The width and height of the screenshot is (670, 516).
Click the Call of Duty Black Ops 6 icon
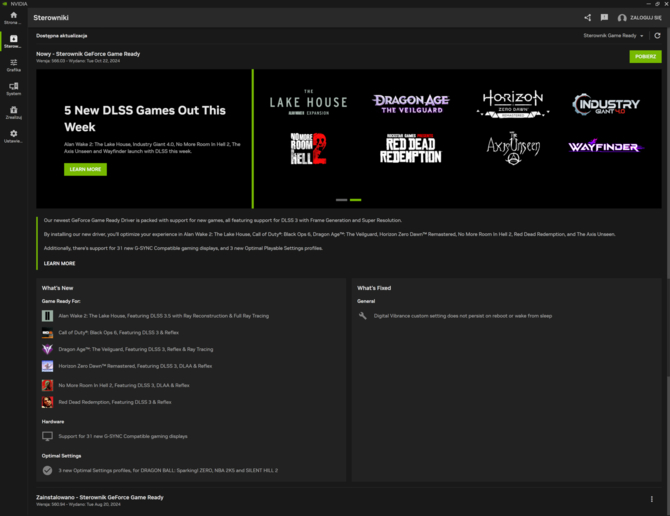pyautogui.click(x=47, y=332)
